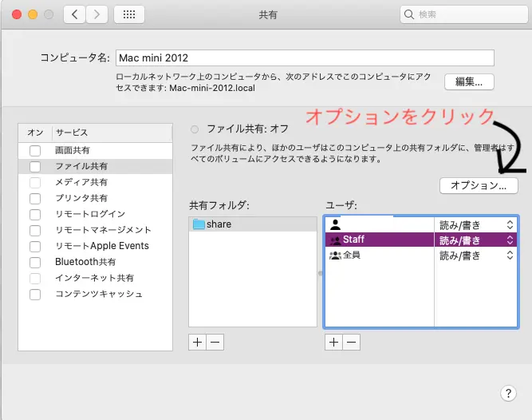Click the forward navigation arrow
Image resolution: width=532 pixels, height=420 pixels.
(97, 14)
